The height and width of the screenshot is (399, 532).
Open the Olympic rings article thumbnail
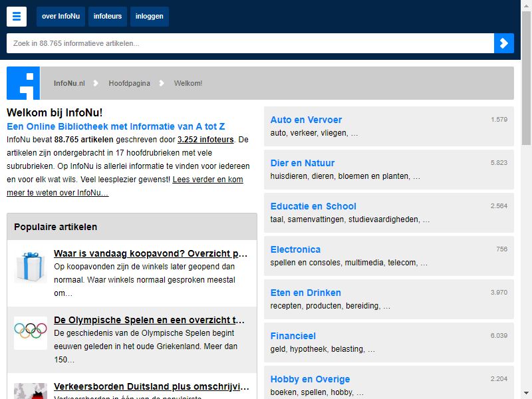point(31,333)
